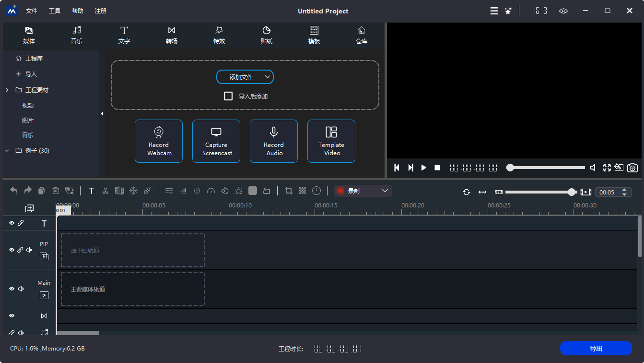The width and height of the screenshot is (644, 363).
Task: Enable the 导入后添加 checkbox
Action: click(x=228, y=96)
